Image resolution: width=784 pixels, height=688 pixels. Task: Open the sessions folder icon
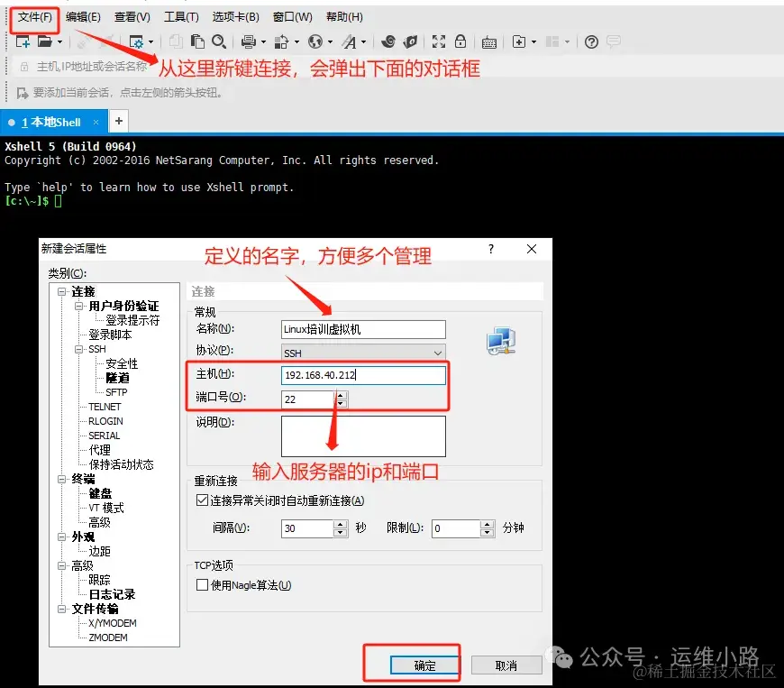pyautogui.click(x=42, y=41)
